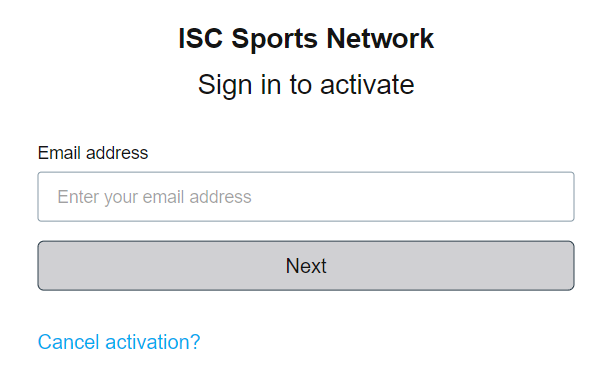Focus the Enter your email address box
Viewport: 614px width, 392px height.
tap(306, 197)
